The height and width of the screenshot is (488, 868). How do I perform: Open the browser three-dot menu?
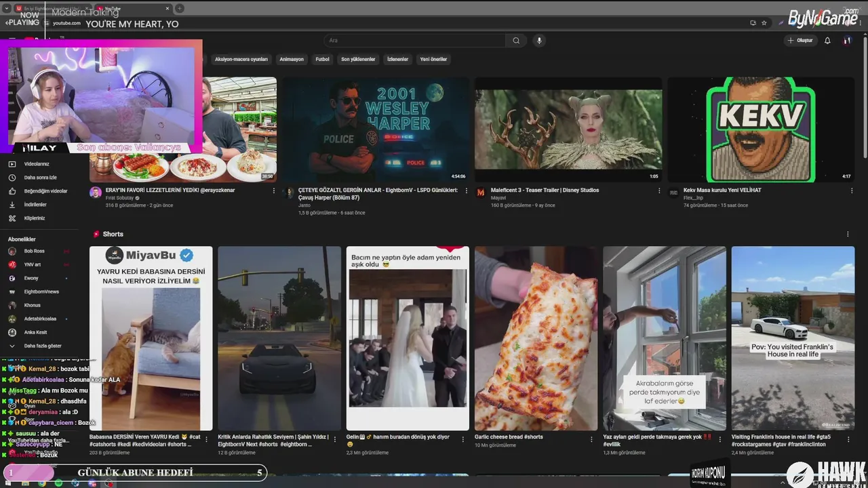(861, 22)
